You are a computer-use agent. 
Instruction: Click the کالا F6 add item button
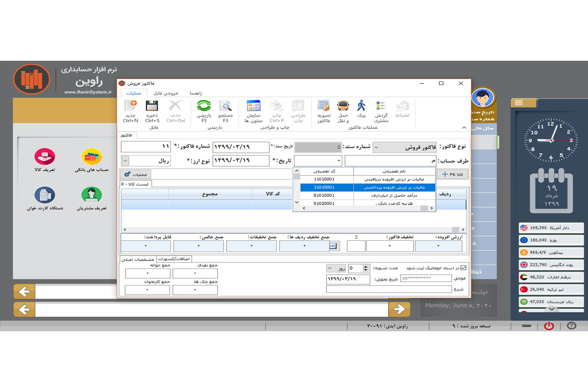452,174
